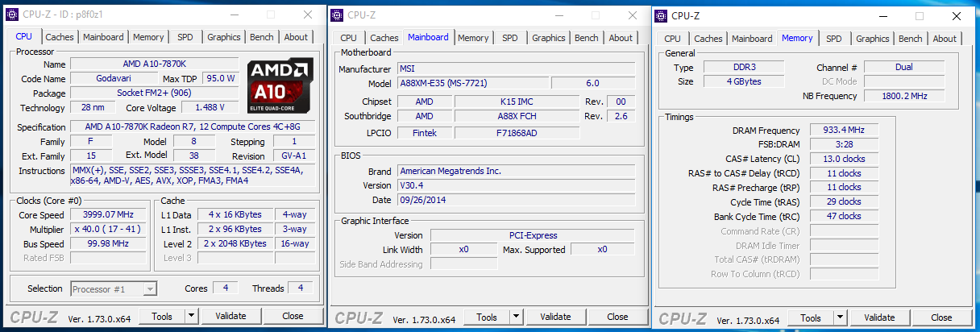The height and width of the screenshot is (332, 980).
Task: Open About tab in the CPU window
Action: (x=296, y=37)
